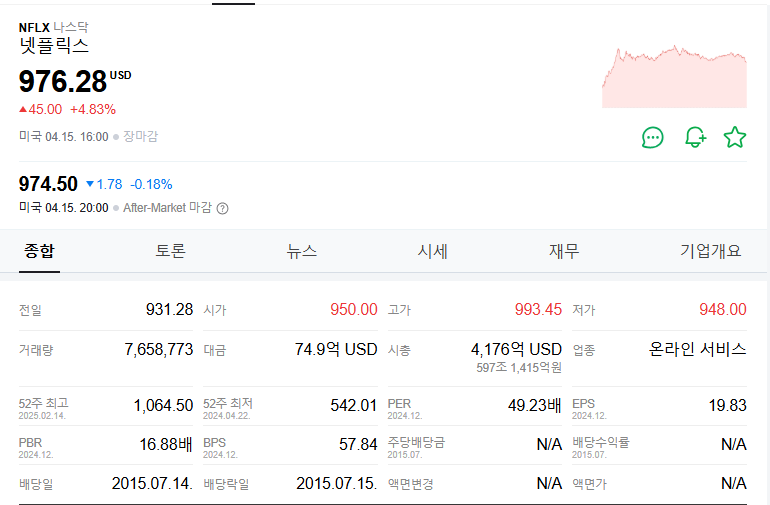Viewport: 770px width, 505px height.
Task: Click the 미국 04.15. 20:00 timestamp
Action: click(x=63, y=208)
